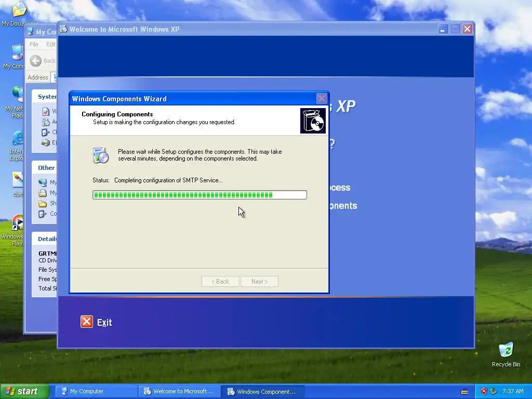
Task: Click the 7:37 AM clock
Action: 513,391
